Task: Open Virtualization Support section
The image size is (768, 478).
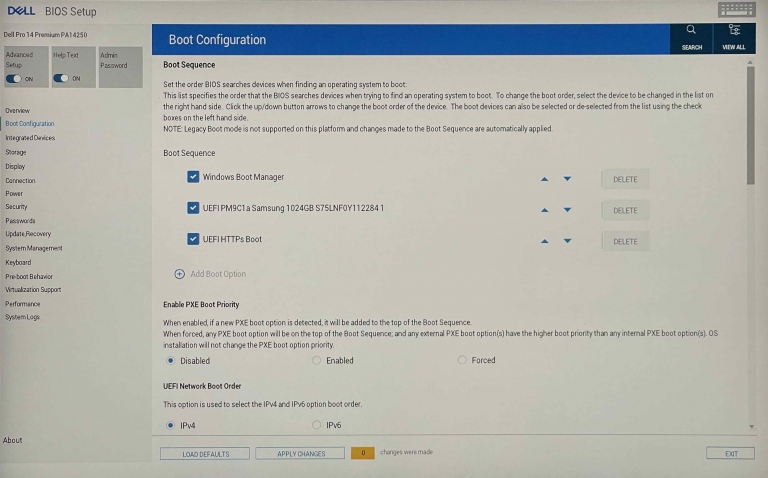Action: [33, 290]
